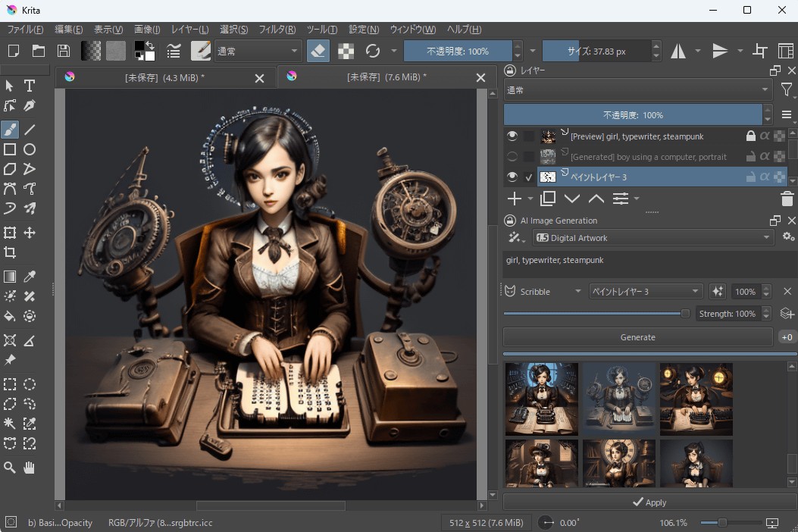Select the Crop tool
798x532 pixels.
10,252
